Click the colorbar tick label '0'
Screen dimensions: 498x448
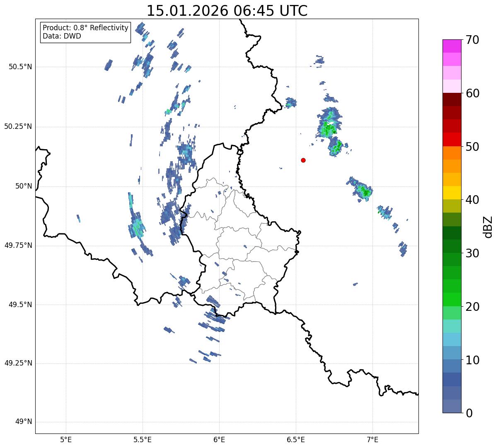(469, 413)
